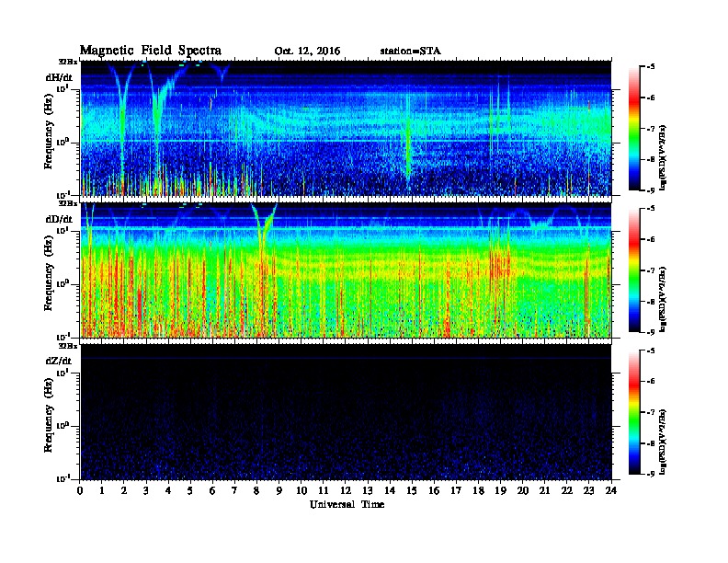
Task: Click hour "13" on the Universal Time axis
Action: point(368,490)
